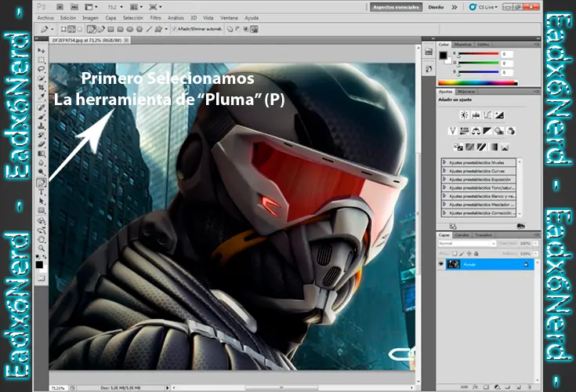Select the Zoom tool in toolbox

pos(41,249)
